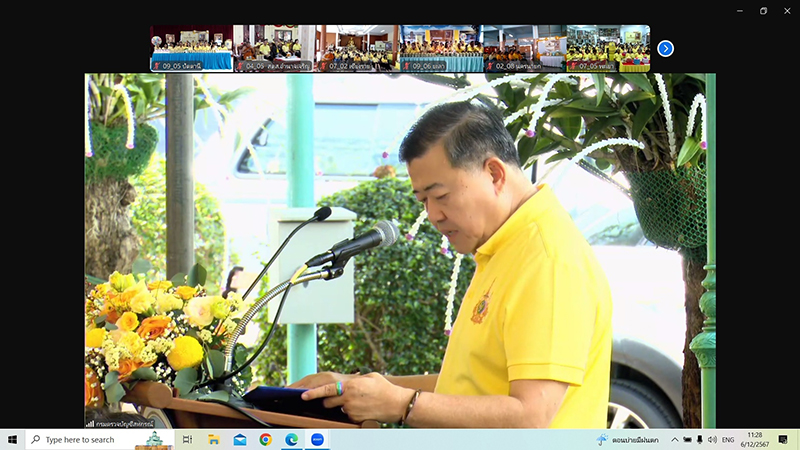This screenshot has width=800, height=450.
Task: Click the battery status tray icon
Action: point(688,439)
